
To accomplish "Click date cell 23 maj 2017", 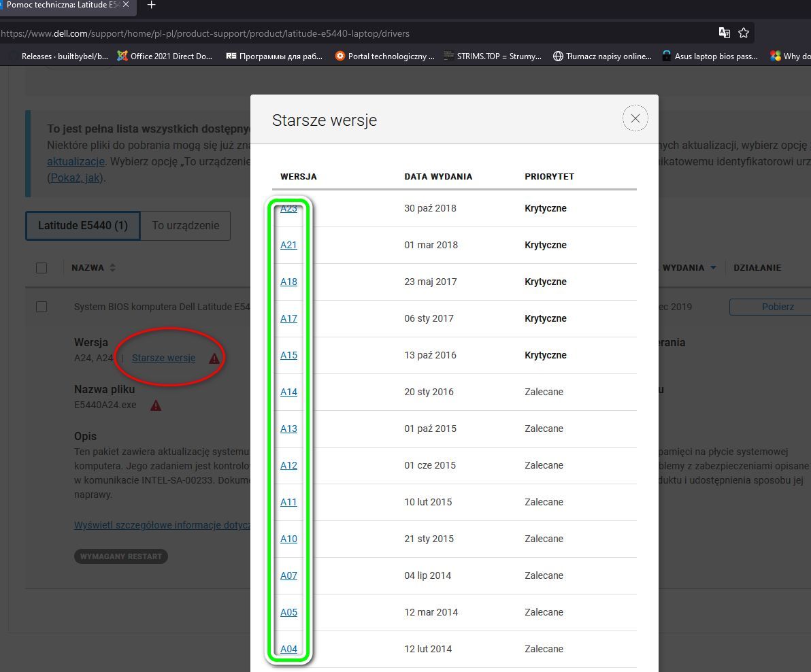I will (430, 282).
